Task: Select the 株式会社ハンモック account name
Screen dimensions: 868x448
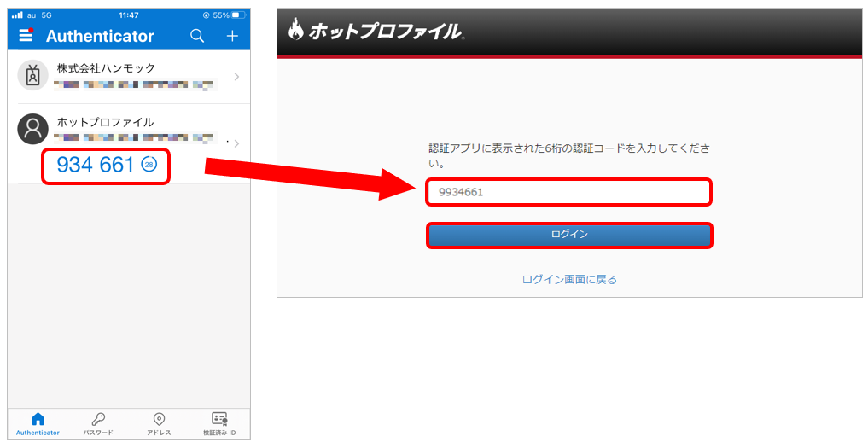Action: 106,68
